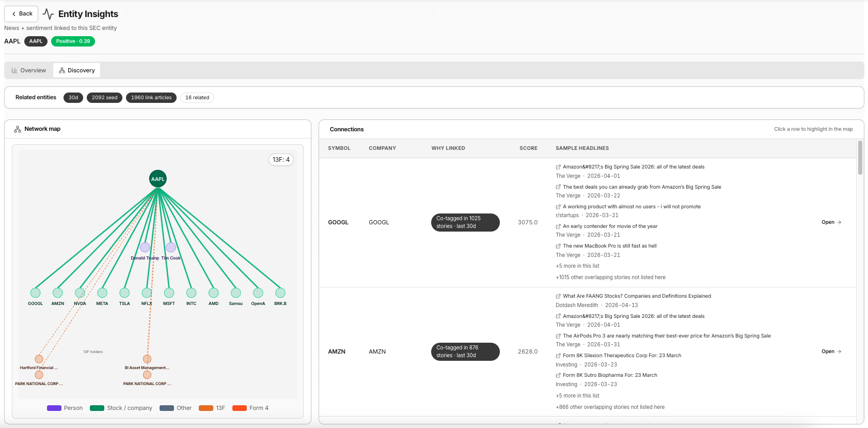868x428 pixels.
Task: Click the COMPANY column header
Action: click(x=382, y=148)
